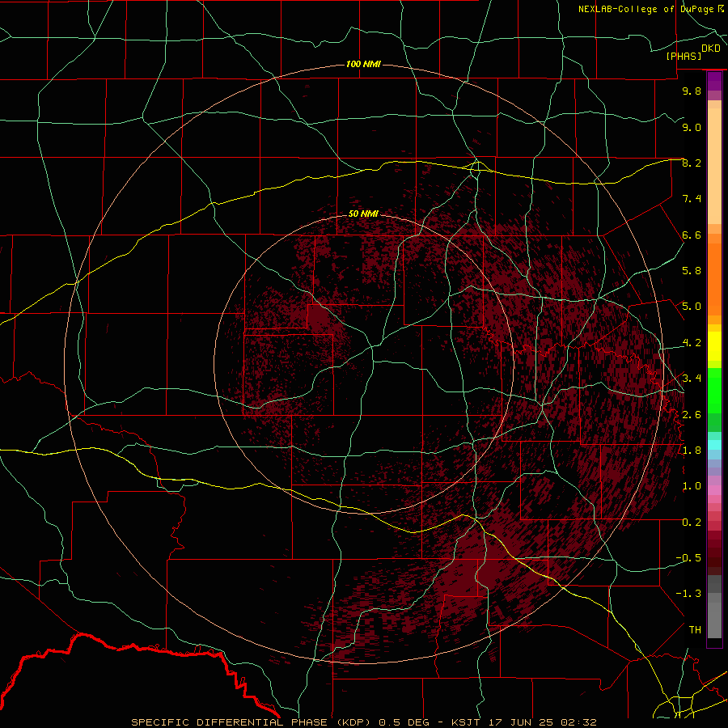Click the 50 NMI range ring label
The width and height of the screenshot is (728, 728).
[x=363, y=214]
